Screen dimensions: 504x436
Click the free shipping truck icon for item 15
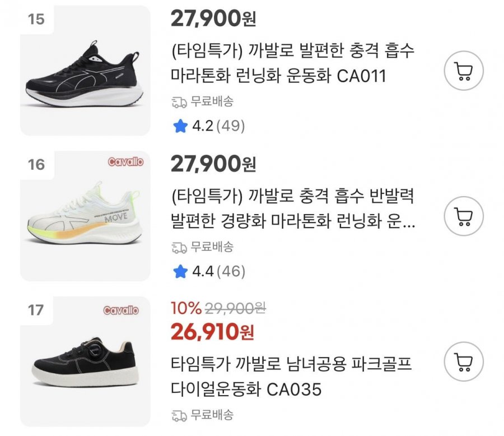point(179,102)
